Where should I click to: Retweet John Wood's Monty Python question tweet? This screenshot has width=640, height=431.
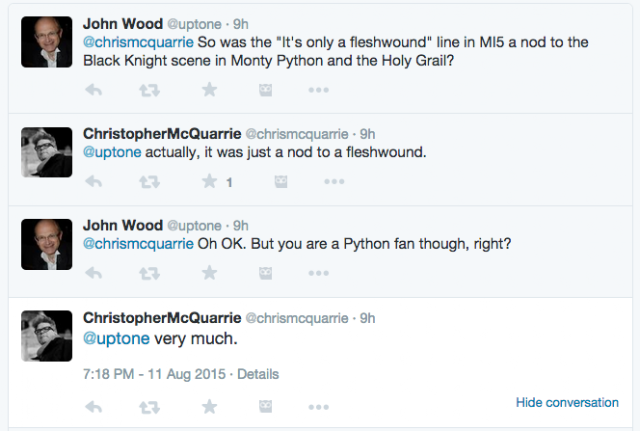point(149,90)
